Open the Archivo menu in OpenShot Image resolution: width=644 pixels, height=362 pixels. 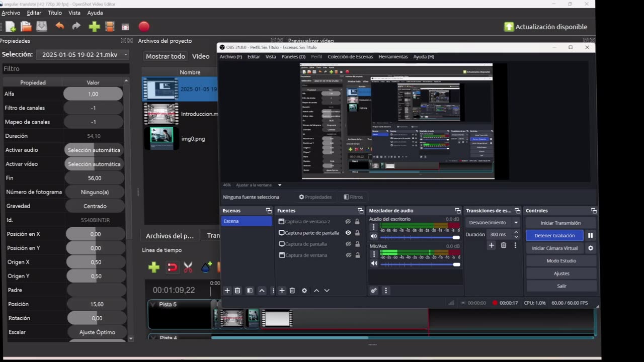(11, 13)
